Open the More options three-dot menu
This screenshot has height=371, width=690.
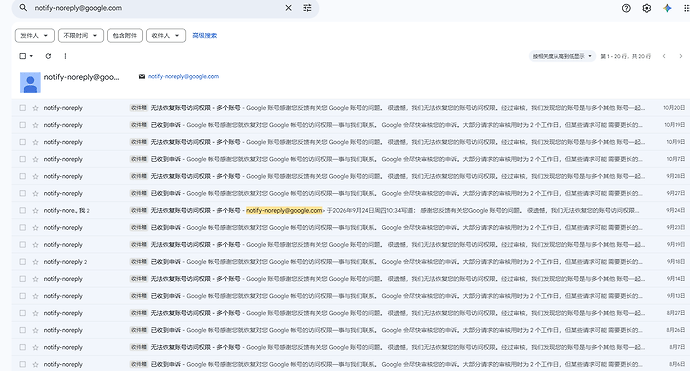(x=65, y=56)
